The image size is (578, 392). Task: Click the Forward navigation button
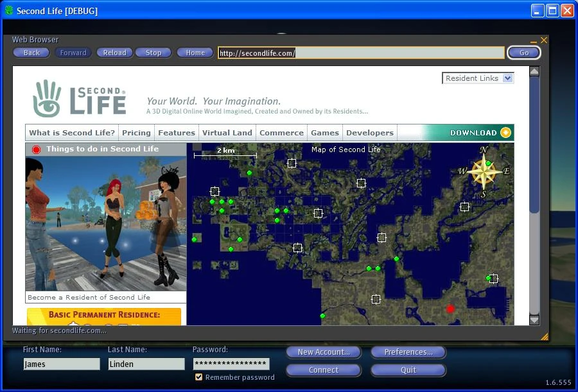pyautogui.click(x=73, y=53)
